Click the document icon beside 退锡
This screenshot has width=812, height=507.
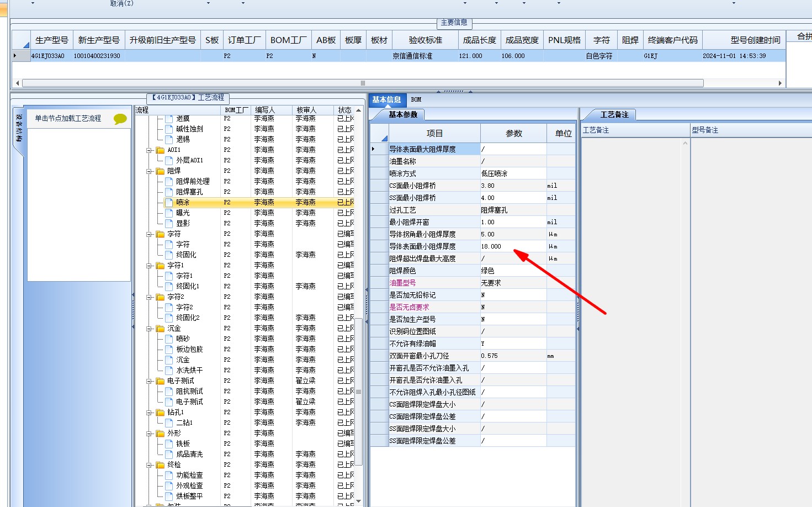(169, 139)
